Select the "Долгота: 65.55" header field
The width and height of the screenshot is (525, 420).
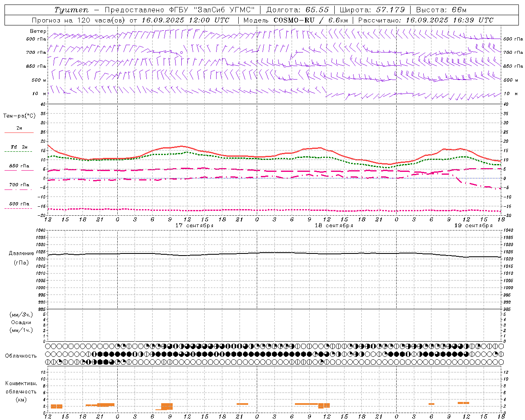point(297,10)
